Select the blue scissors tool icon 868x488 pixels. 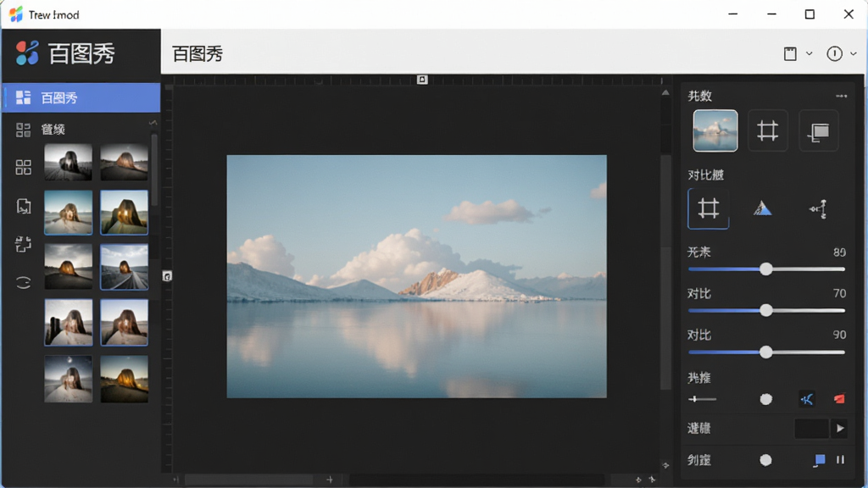(x=807, y=399)
